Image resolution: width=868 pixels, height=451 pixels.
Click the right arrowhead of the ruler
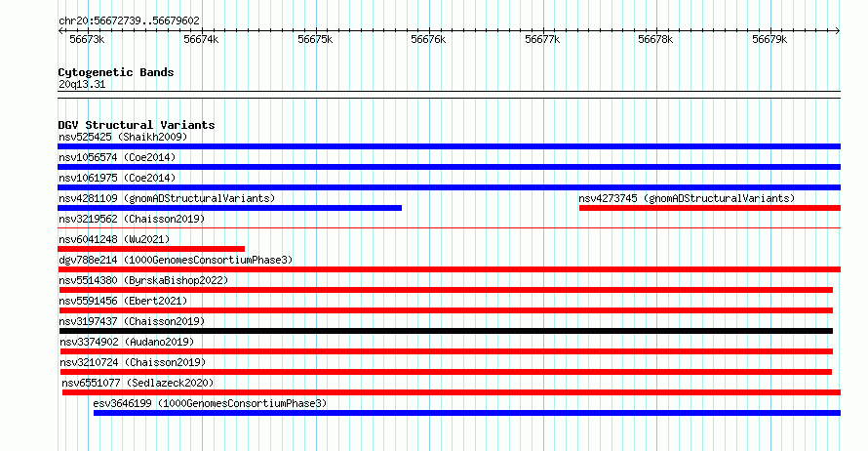[838, 31]
